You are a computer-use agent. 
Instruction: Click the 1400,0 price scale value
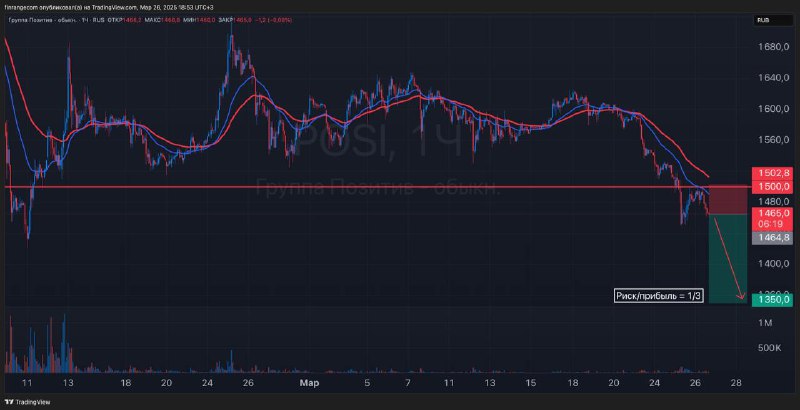pyautogui.click(x=773, y=263)
